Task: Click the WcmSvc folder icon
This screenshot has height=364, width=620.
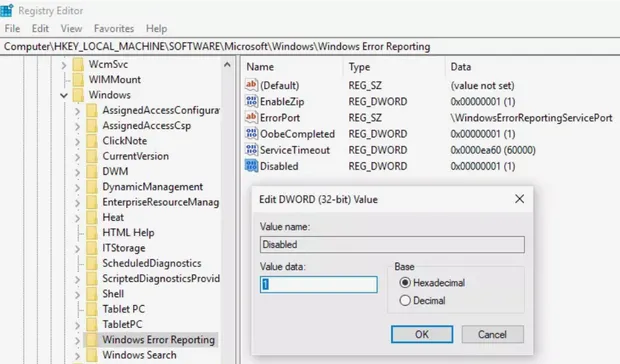Action: [78, 64]
